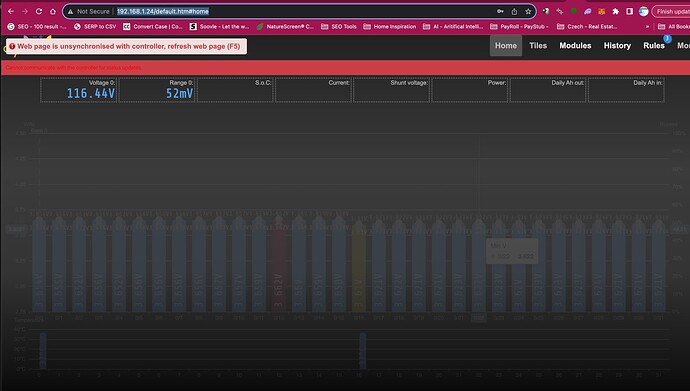Open the Chrome profile avatar
This screenshot has height=391, width=690.
coord(643,11)
